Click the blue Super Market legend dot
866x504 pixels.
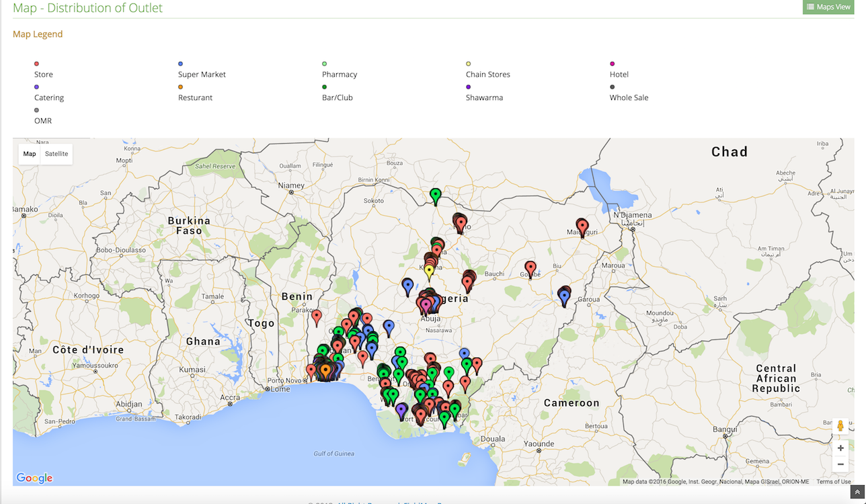click(x=180, y=64)
